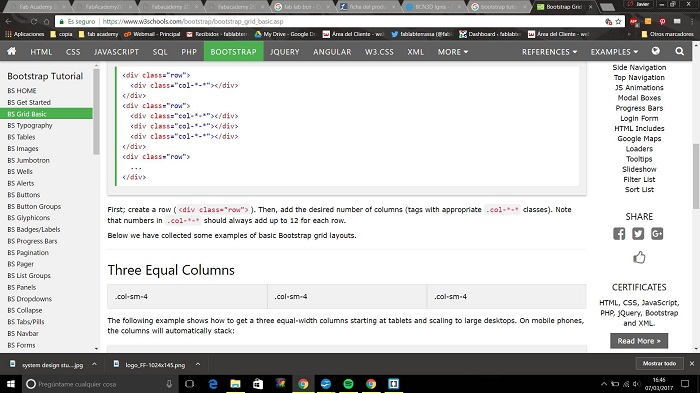The width and height of the screenshot is (700, 393).
Task: Click browser address bar URL
Action: [193, 21]
